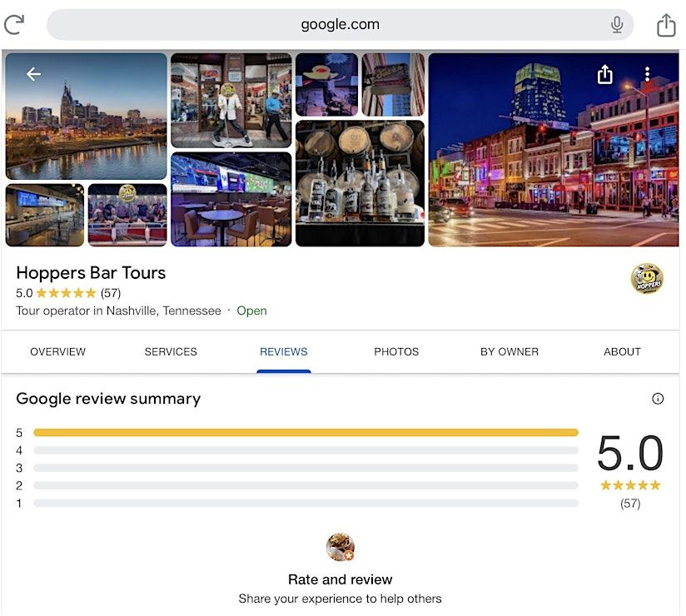Select the Photos tab

point(396,352)
